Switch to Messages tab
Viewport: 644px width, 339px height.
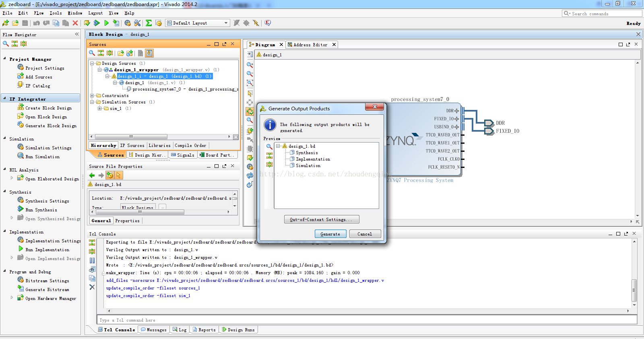click(x=153, y=330)
